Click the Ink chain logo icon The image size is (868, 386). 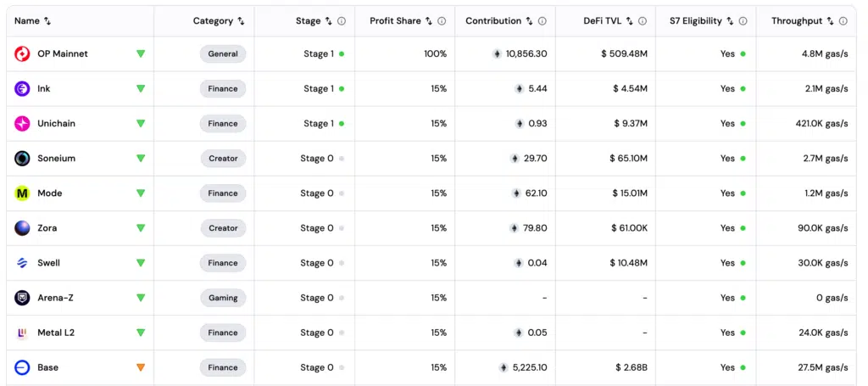pos(22,88)
